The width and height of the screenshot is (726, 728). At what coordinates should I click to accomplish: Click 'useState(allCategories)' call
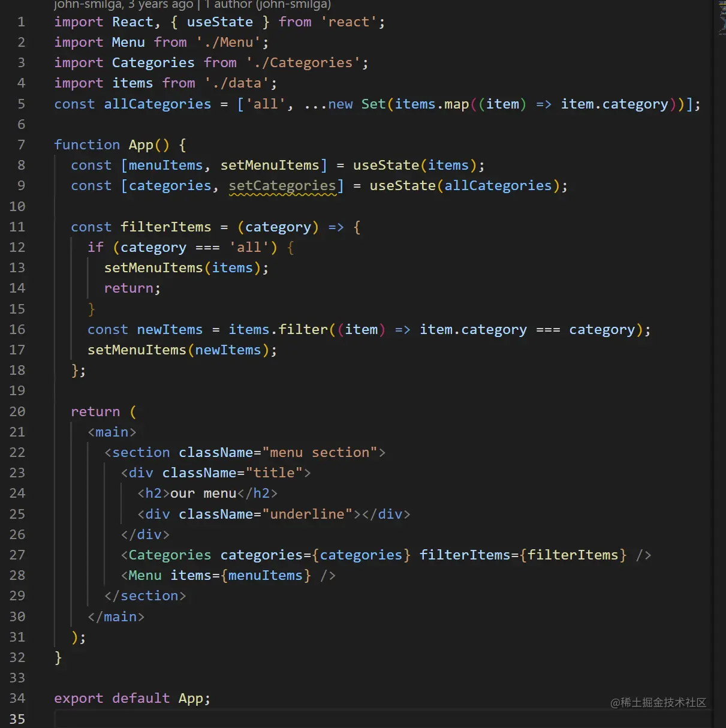(465, 186)
